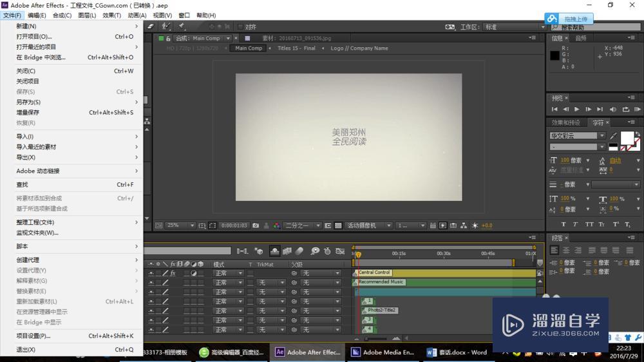
Task: Open Adobe Media Encoder from taskbar
Action: [383, 352]
